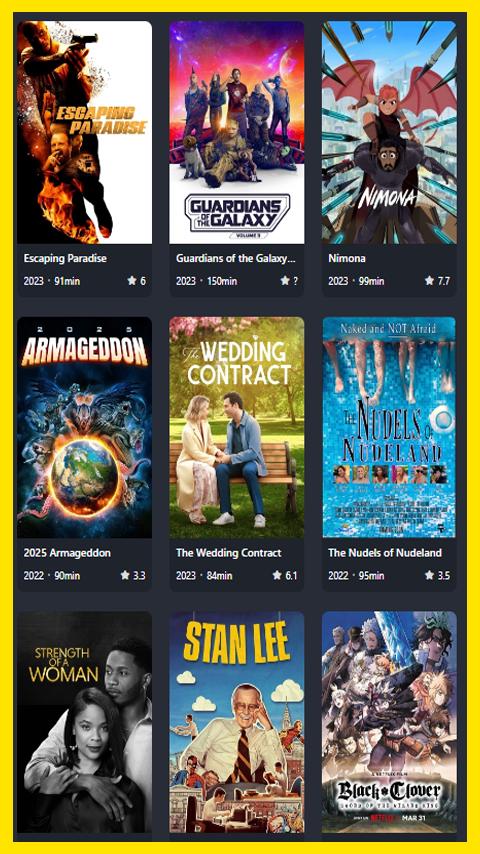Click the star icon on Guardians card
The image size is (480, 854).
(285, 281)
